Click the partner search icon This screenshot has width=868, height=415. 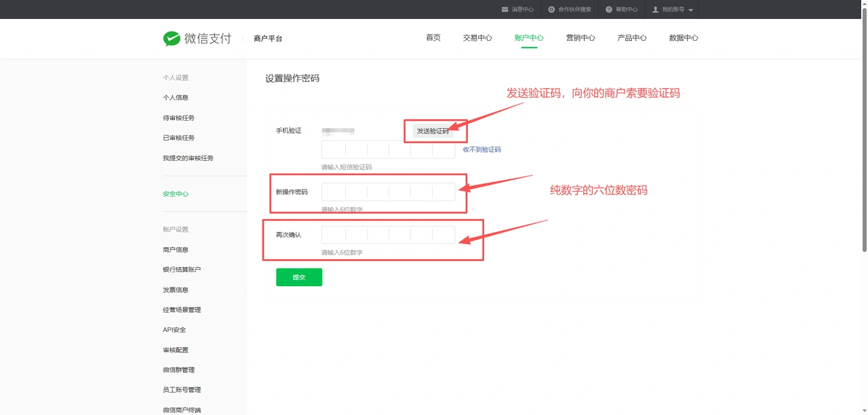(551, 9)
